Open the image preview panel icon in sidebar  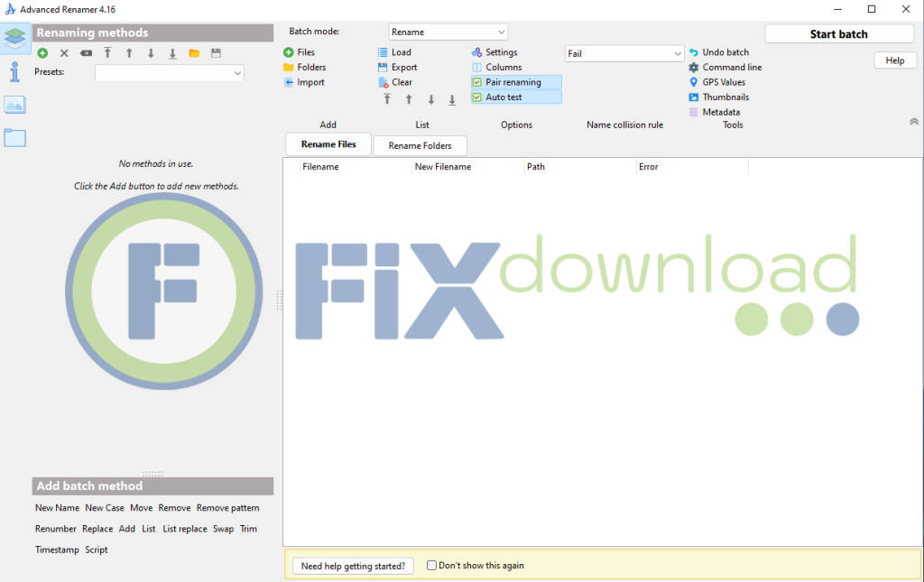[14, 105]
